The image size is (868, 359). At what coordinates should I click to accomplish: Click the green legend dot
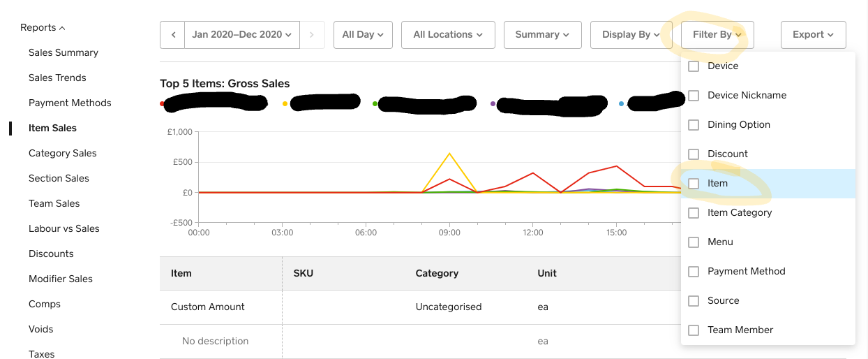[375, 104]
